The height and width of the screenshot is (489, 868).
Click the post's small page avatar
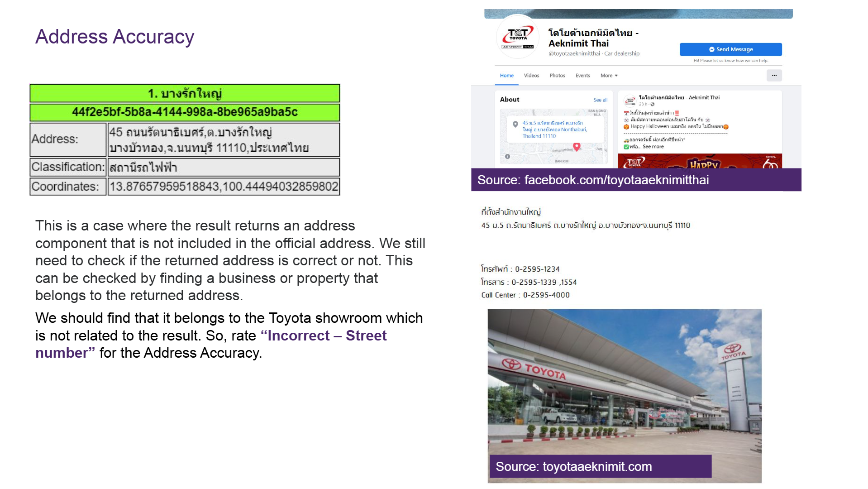630,101
